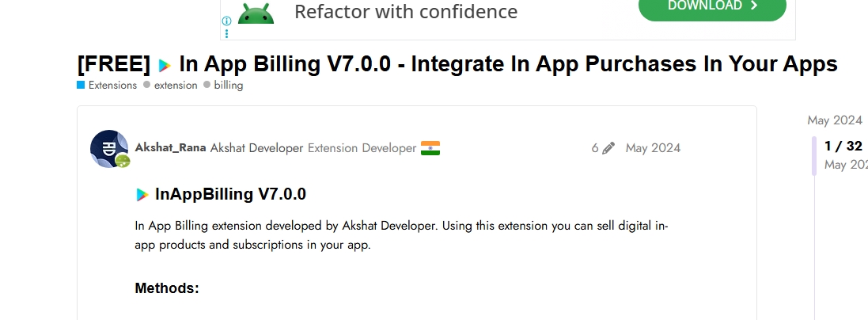This screenshot has height=320, width=868.
Task: Open the Extensions category
Action: [x=112, y=85]
